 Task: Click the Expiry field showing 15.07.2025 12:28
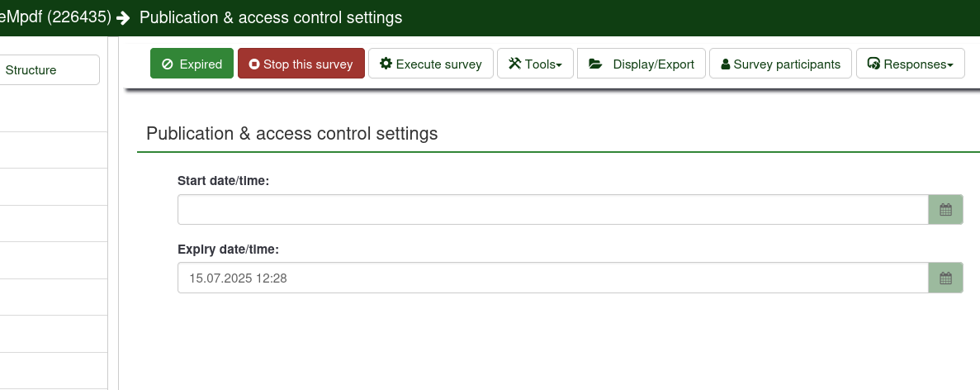pyautogui.click(x=553, y=278)
